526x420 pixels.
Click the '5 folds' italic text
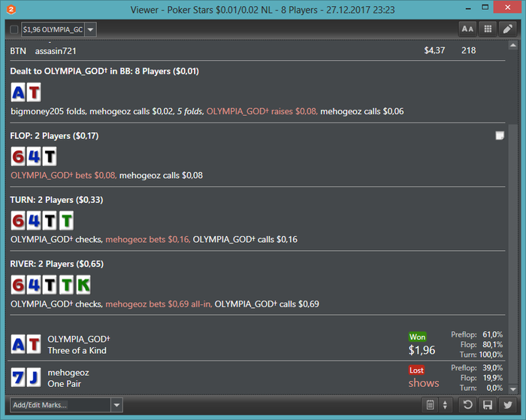click(189, 111)
